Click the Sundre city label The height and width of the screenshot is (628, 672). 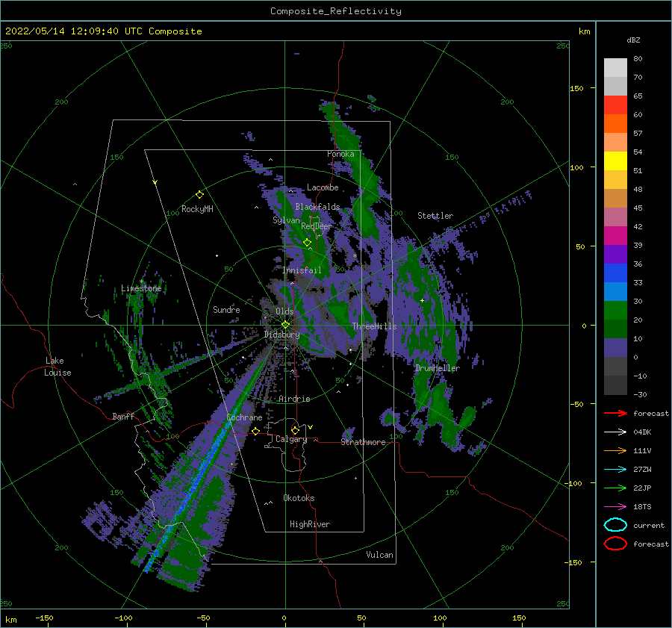point(226,310)
